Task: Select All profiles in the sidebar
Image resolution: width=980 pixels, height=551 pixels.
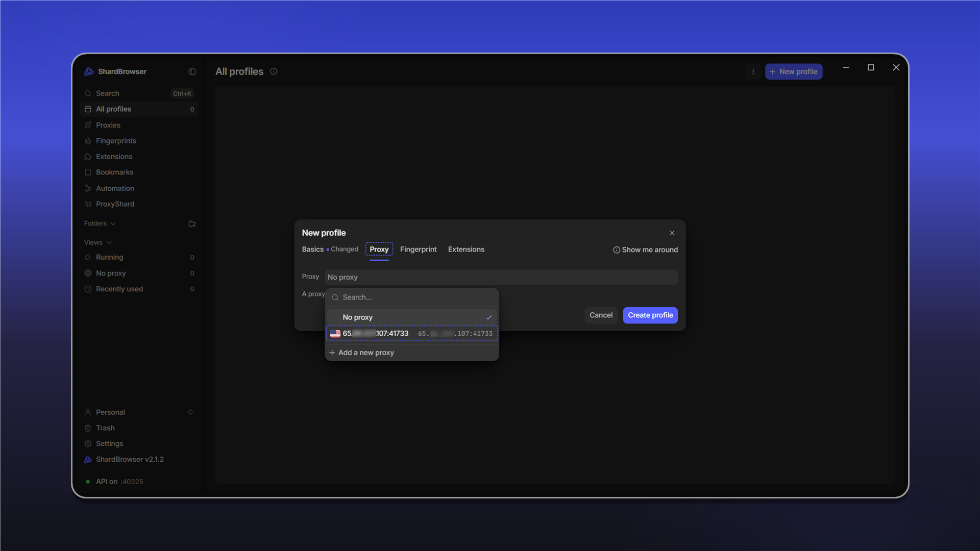Action: [139, 109]
